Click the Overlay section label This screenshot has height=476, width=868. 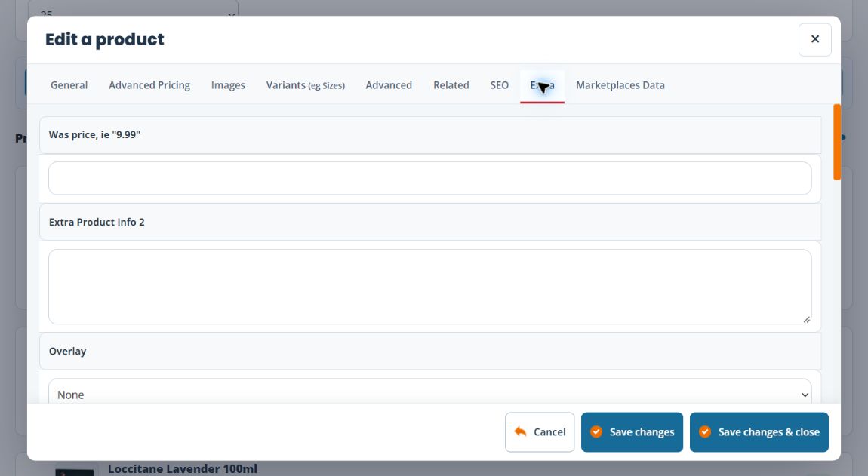[x=67, y=351]
